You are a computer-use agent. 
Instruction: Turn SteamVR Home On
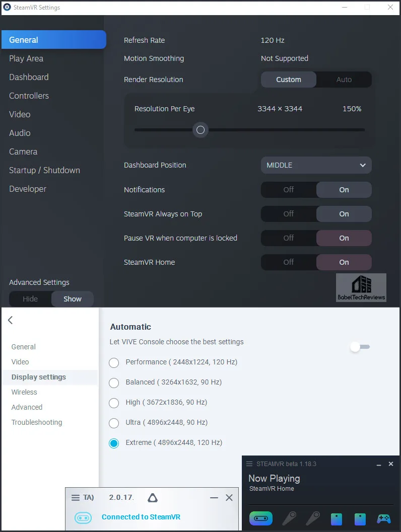(344, 262)
